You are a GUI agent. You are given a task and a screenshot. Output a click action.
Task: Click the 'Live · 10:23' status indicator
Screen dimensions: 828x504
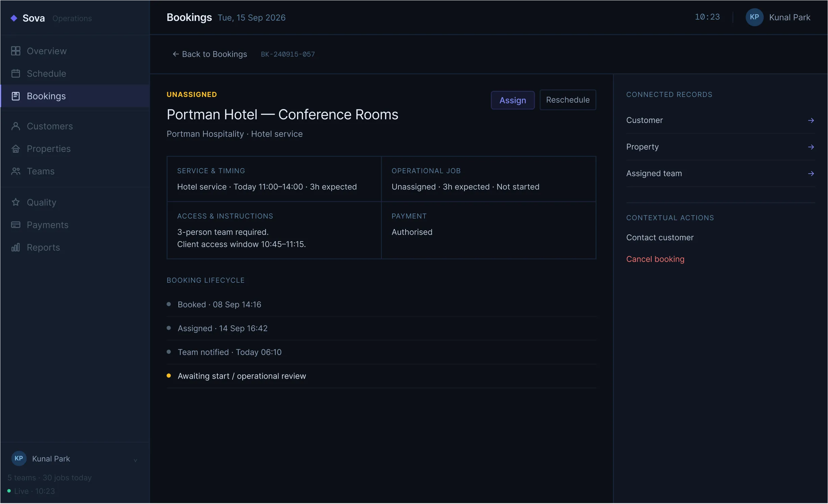click(x=31, y=491)
